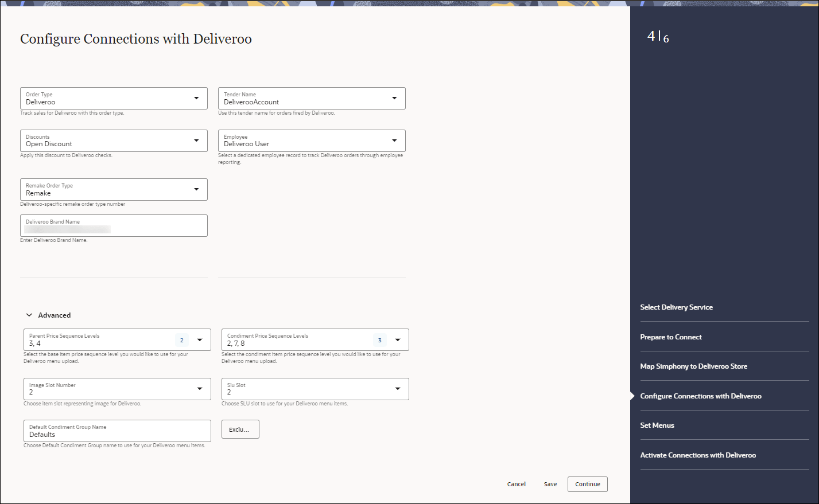
Task: Cancel the configuration
Action: (x=517, y=484)
